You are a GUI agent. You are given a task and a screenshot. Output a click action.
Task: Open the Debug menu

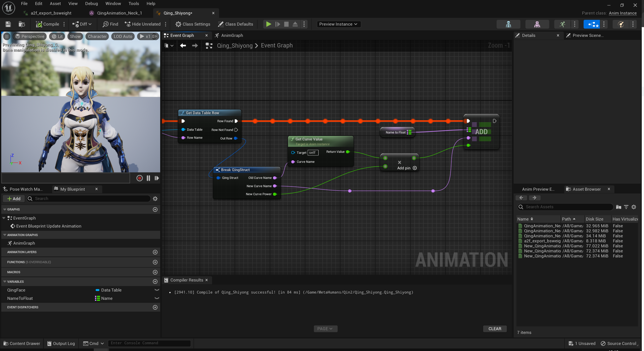tap(91, 4)
